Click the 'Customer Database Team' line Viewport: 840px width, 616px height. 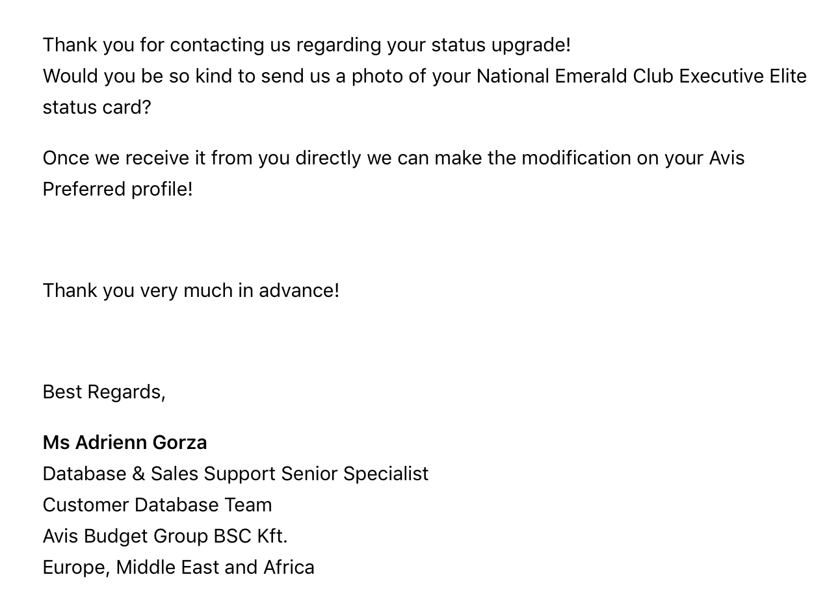click(157, 505)
